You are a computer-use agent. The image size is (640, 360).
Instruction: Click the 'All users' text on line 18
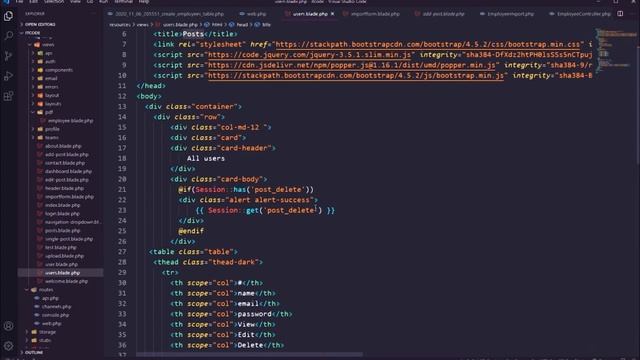click(206, 158)
